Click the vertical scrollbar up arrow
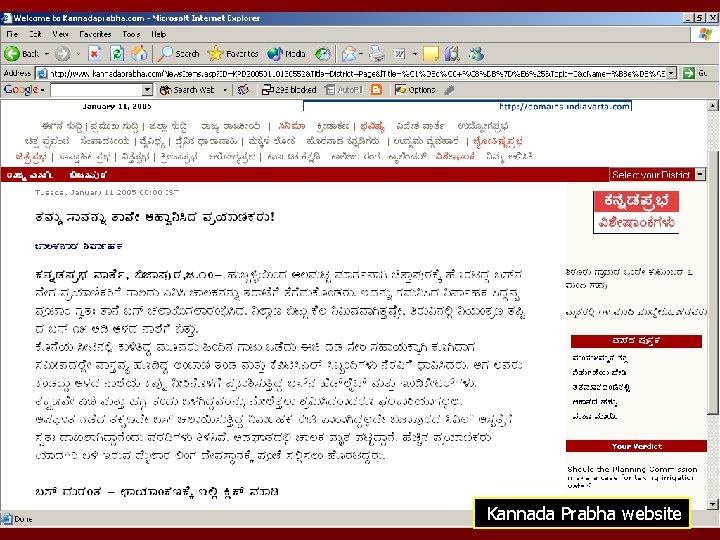This screenshot has width=720, height=540. click(x=713, y=106)
